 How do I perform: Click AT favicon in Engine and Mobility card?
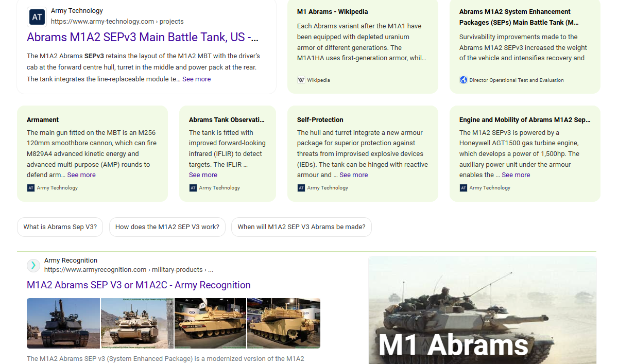pyautogui.click(x=463, y=188)
